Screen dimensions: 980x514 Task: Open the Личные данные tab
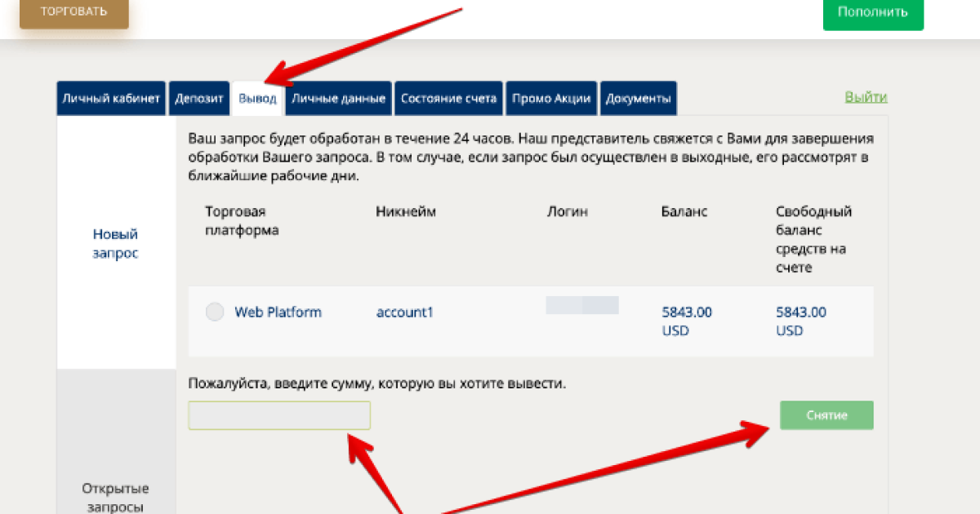pyautogui.click(x=339, y=99)
